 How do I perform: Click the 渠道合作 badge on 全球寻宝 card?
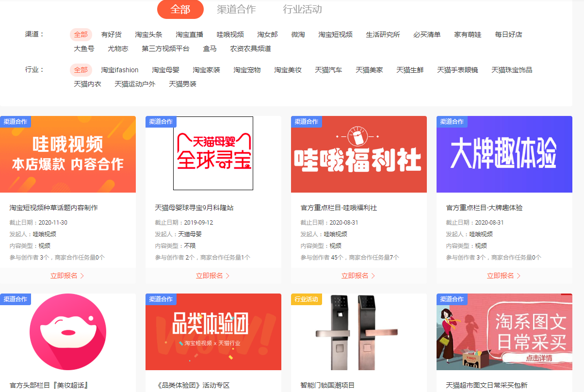(161, 122)
